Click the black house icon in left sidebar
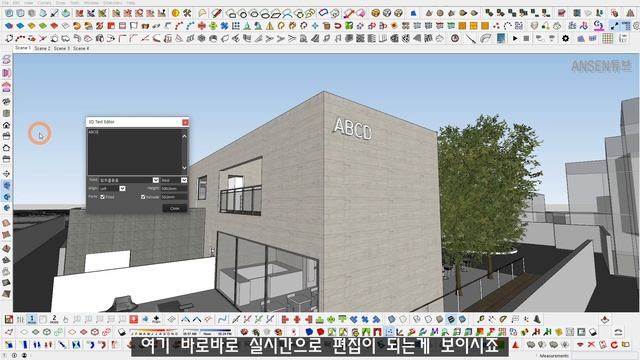This screenshot has height=360, width=640. 6,125
